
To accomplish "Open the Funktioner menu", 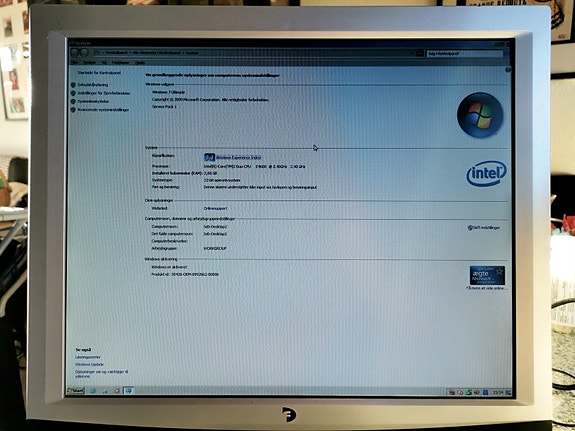I will click(x=121, y=62).
